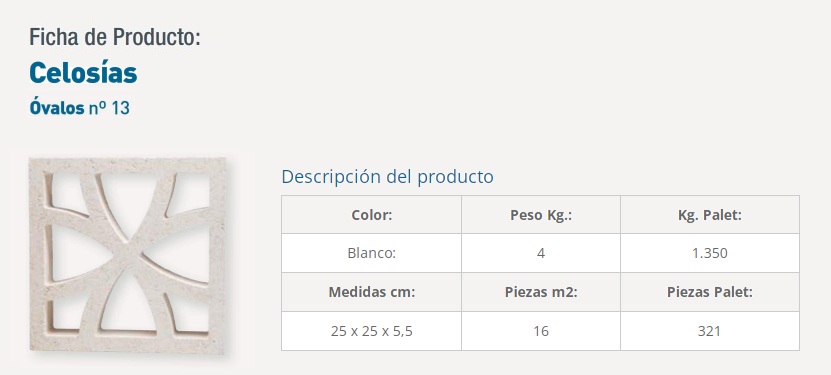This screenshot has width=831, height=375.
Task: Click the 25 x 25 x 5,5 measurement cell
Action: tap(372, 331)
